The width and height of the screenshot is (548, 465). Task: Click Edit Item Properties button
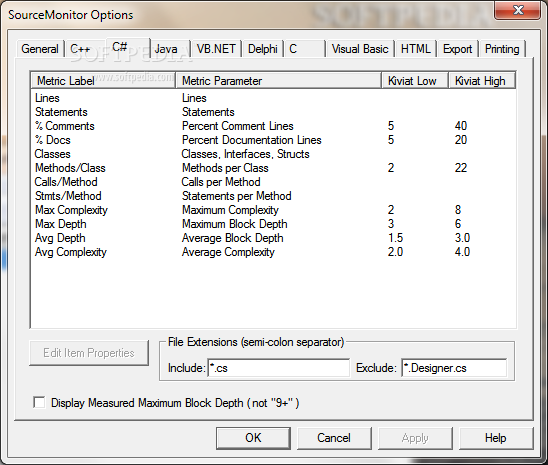click(89, 353)
